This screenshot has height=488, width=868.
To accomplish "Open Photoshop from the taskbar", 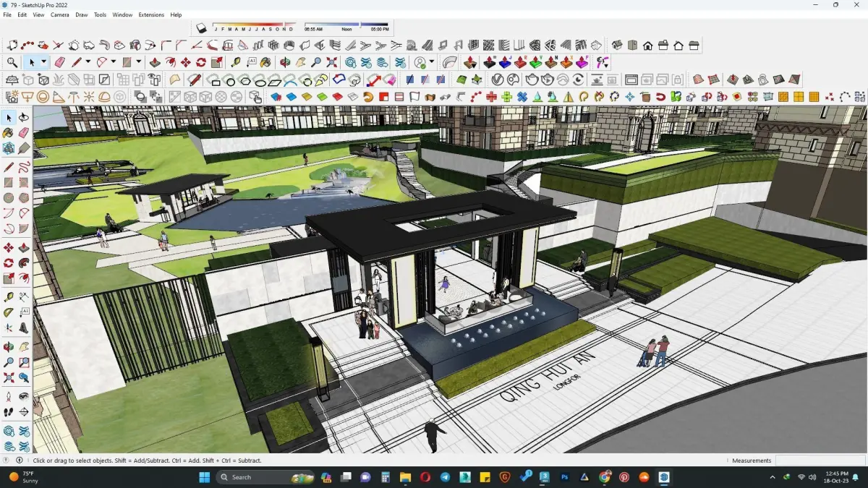I will (x=565, y=477).
